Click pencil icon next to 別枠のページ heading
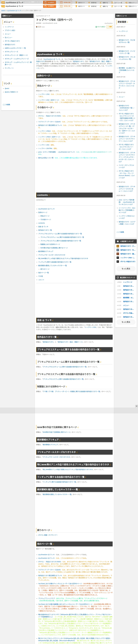 (51, 76)
